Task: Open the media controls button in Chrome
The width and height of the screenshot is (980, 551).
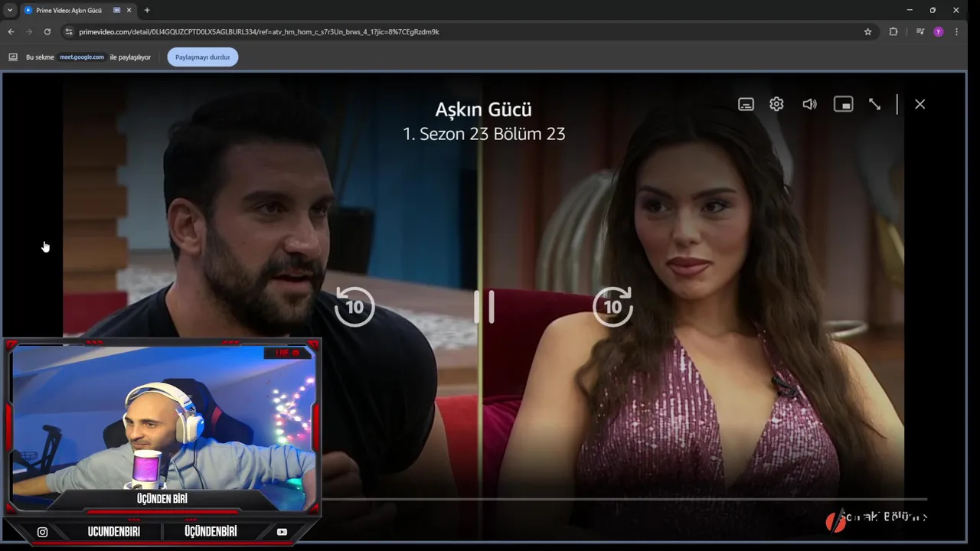Action: point(920,31)
